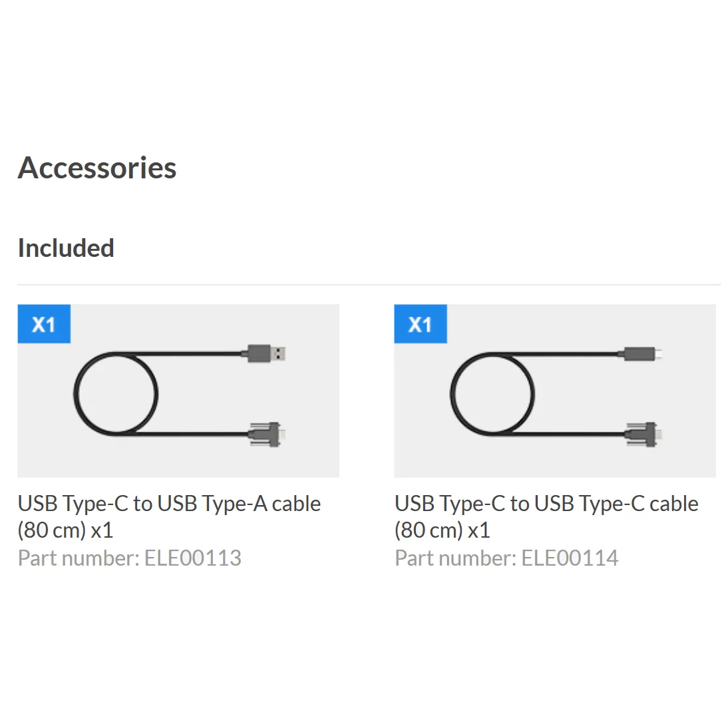Screen dimensions: 728x728
Task: Open the USB Type-C to Type-C cable image
Action: 555,391
